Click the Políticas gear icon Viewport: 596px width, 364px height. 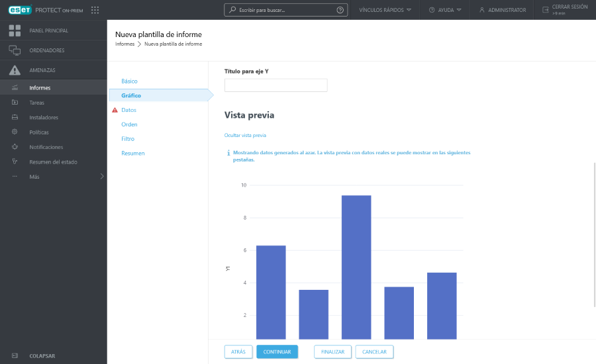(x=15, y=132)
